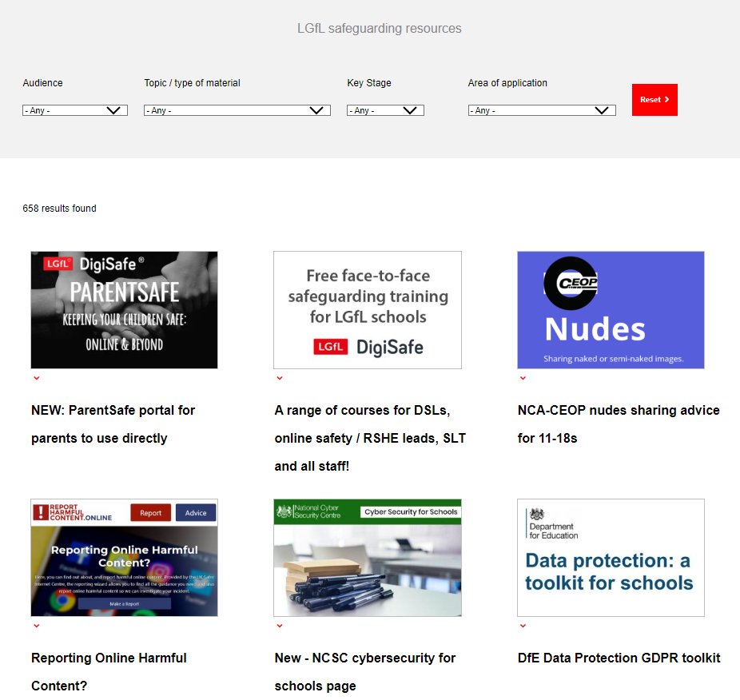Viewport: 740px width, 700px height.
Task: Click the 'Key Stage' filter label
Action: pyautogui.click(x=369, y=82)
